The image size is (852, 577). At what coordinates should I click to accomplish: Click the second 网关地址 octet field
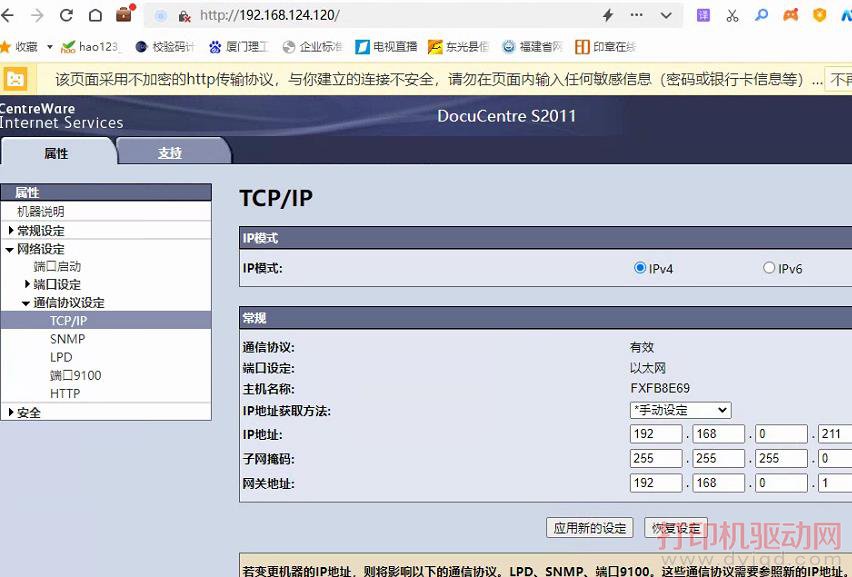coord(719,483)
